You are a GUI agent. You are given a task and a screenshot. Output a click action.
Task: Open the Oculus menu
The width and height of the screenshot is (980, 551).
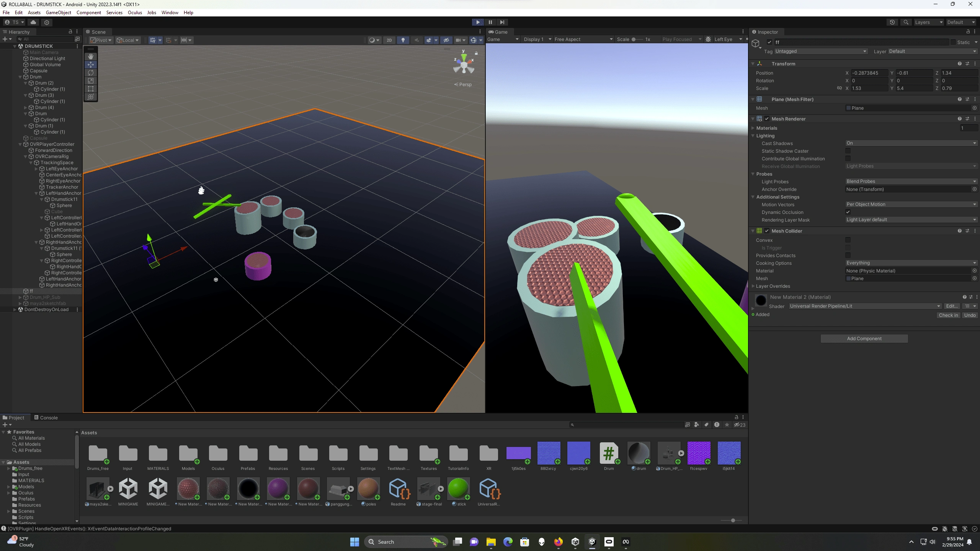(135, 13)
